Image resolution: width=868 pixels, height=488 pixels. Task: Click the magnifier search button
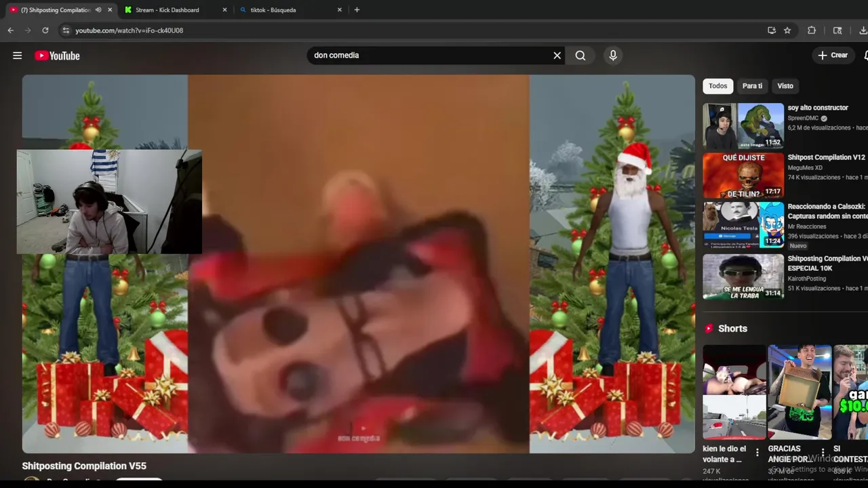coord(580,56)
